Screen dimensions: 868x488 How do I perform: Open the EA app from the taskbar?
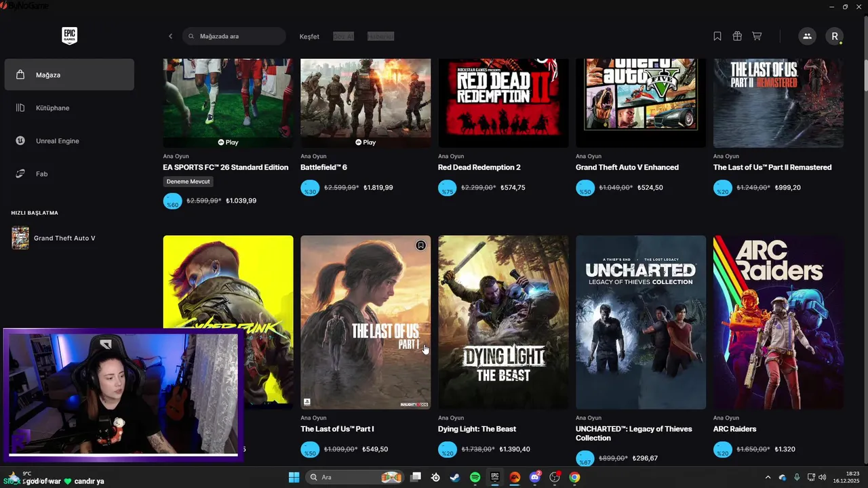tap(515, 477)
